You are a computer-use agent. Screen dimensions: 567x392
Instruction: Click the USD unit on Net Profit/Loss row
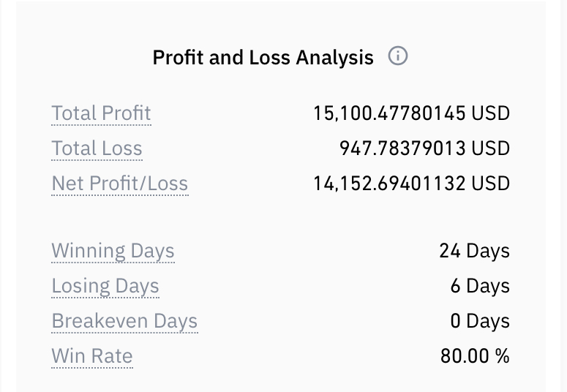tap(491, 184)
